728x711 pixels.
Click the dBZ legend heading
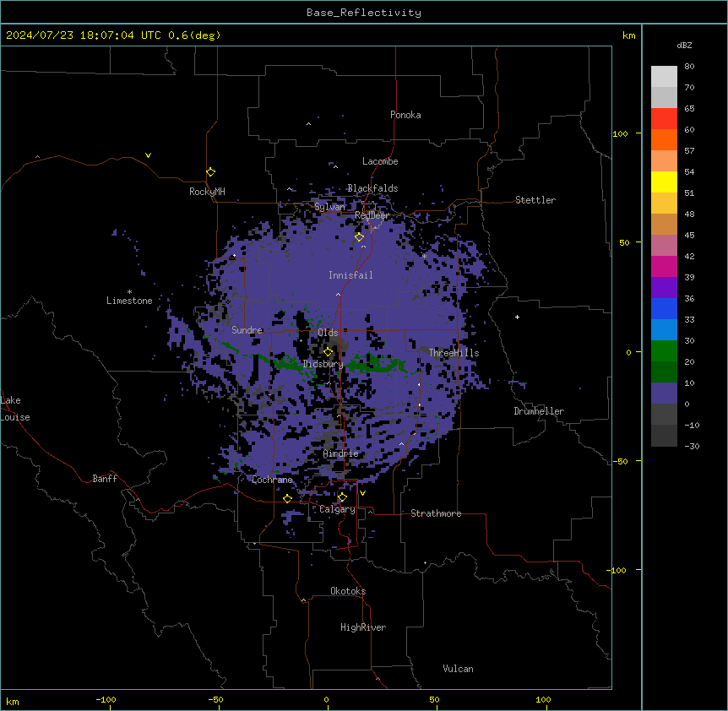click(x=684, y=45)
